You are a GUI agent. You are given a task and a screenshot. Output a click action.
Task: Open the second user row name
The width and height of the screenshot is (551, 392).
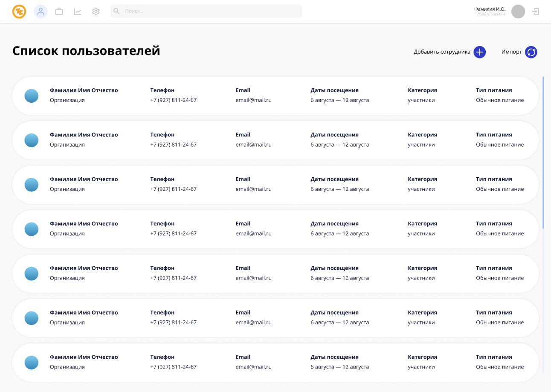click(84, 135)
